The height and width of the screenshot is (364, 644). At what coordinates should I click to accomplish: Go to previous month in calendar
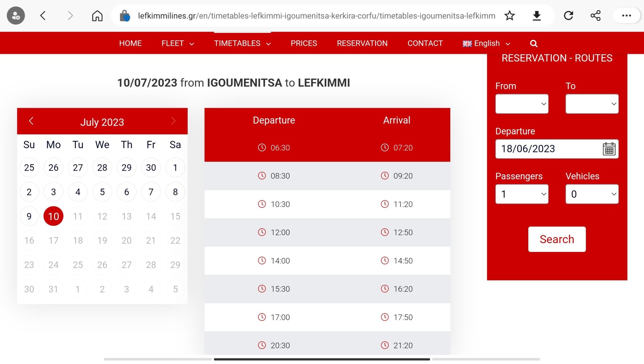pyautogui.click(x=31, y=121)
